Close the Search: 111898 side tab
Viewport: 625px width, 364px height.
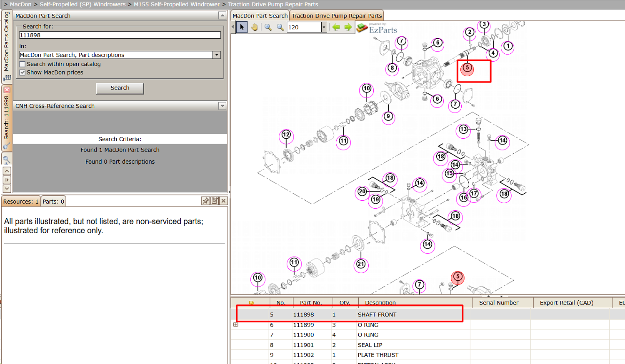pyautogui.click(x=7, y=90)
